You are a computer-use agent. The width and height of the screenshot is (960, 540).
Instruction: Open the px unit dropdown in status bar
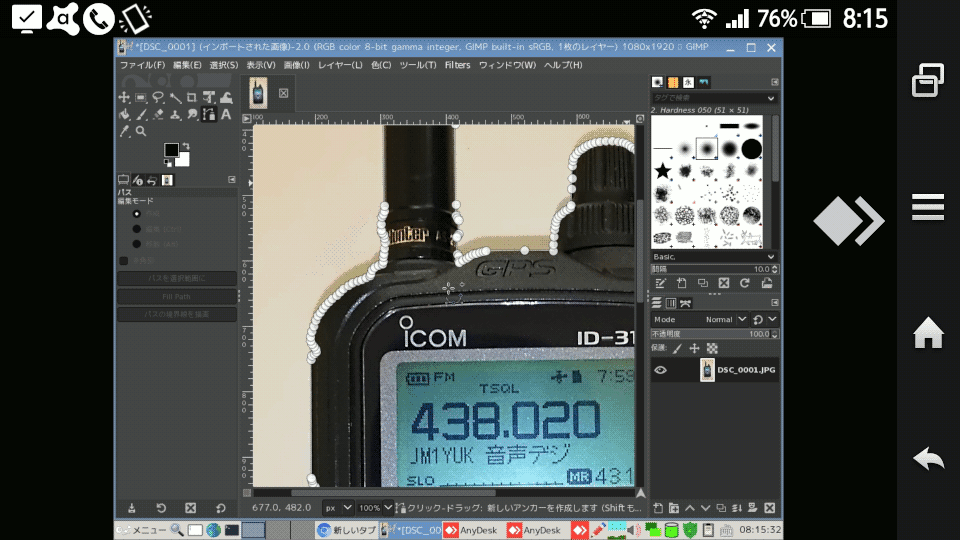click(x=338, y=508)
